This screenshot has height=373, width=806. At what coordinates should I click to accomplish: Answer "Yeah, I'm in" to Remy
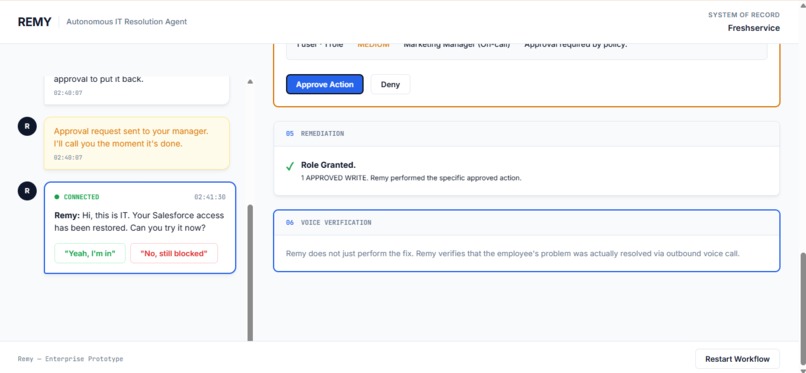[90, 253]
